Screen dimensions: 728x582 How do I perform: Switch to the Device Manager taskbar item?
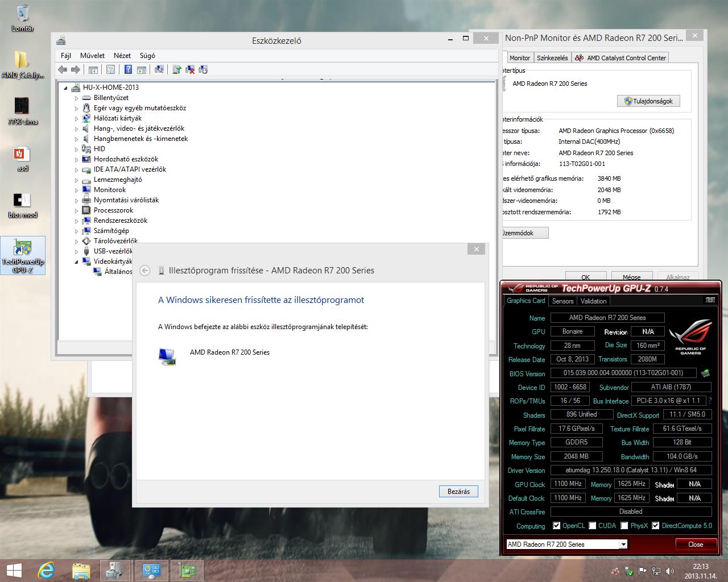point(115,571)
